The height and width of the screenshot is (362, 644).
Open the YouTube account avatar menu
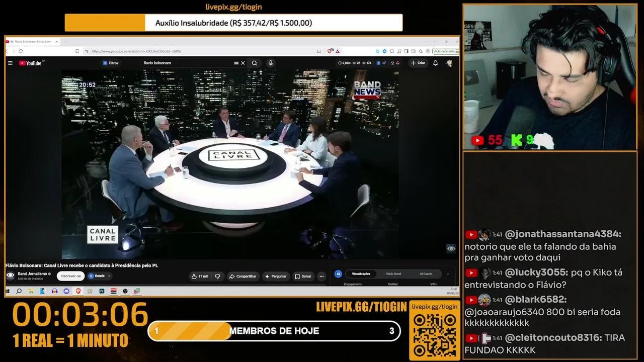(449, 63)
